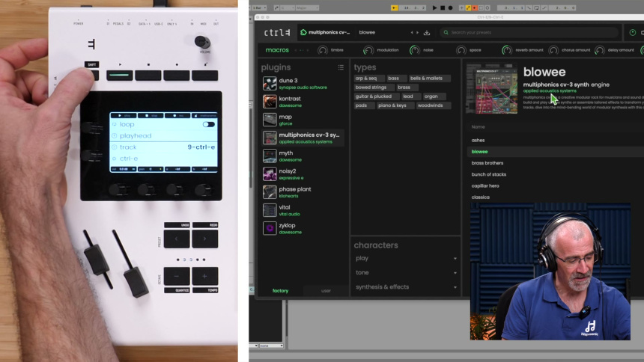Select the dune 3 plugin
Viewport: 644px width, 362px height.
pos(303,83)
